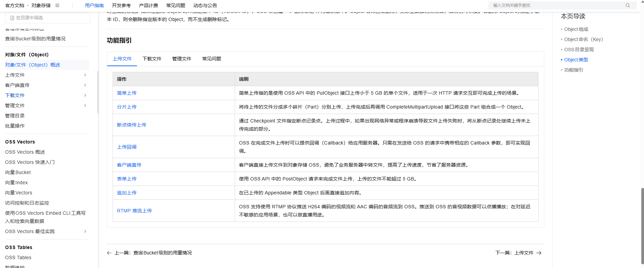644x268 pixels.
Task: Jump to 功能指引 in page outline
Action: pyautogui.click(x=574, y=70)
